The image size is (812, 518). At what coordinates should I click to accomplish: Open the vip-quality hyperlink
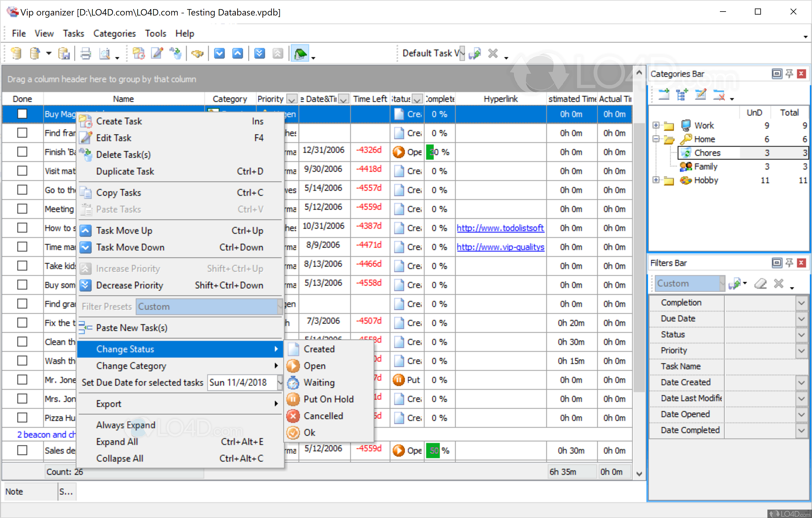(x=501, y=247)
